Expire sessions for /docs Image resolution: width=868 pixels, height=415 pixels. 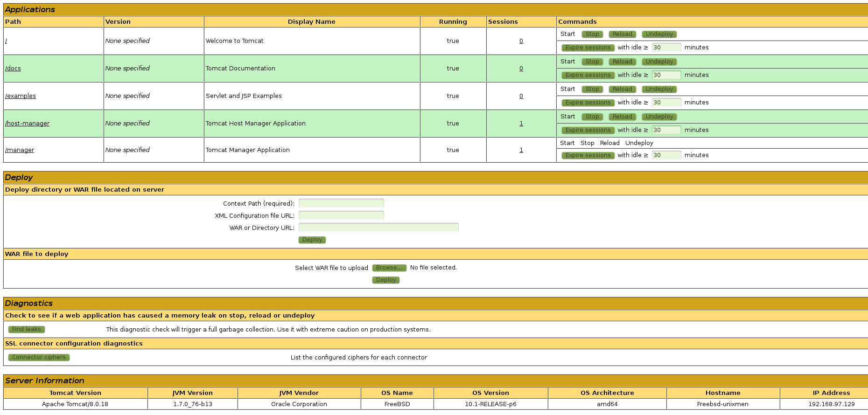(588, 75)
